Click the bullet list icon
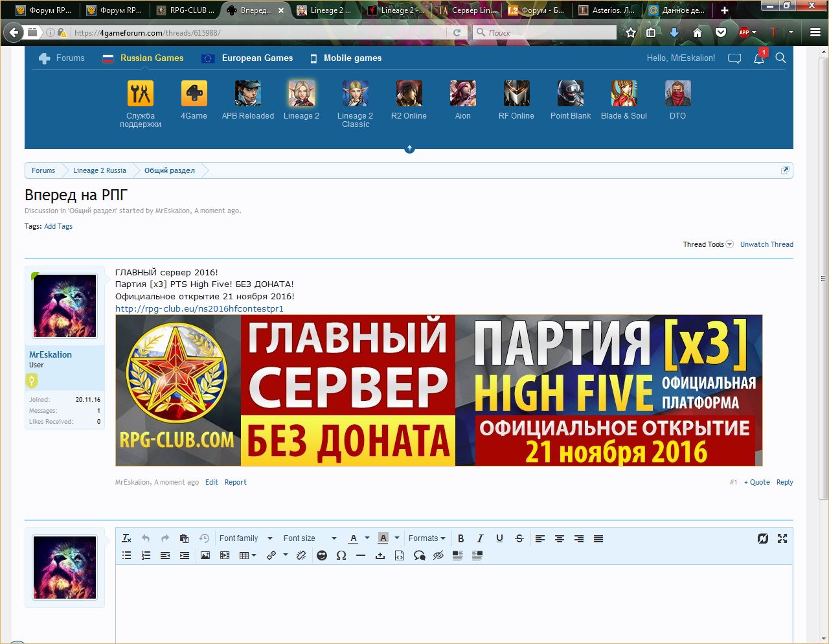Image resolution: width=829 pixels, height=644 pixels. point(126,555)
